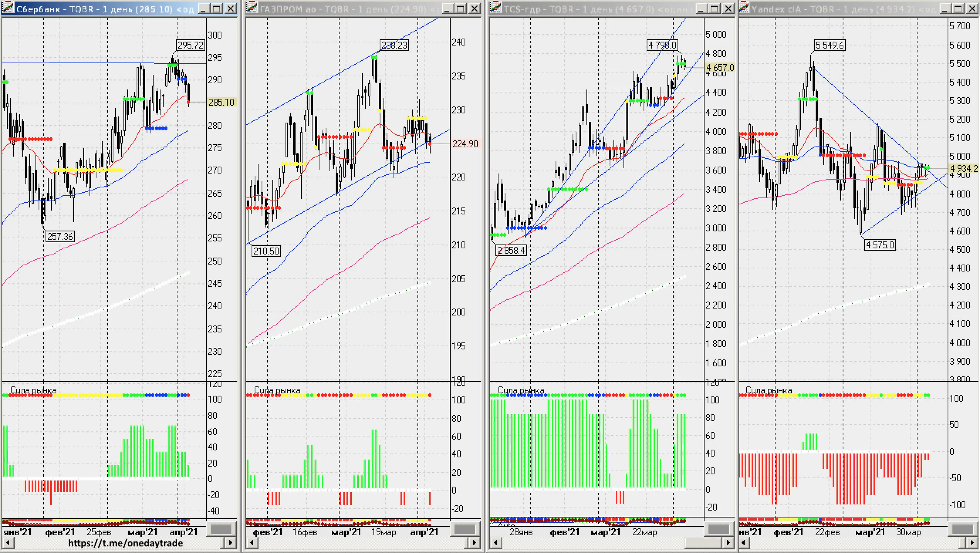Click the 5 549.6 peak label on Yandex
Viewport: 980px width, 553px height.
pos(830,45)
